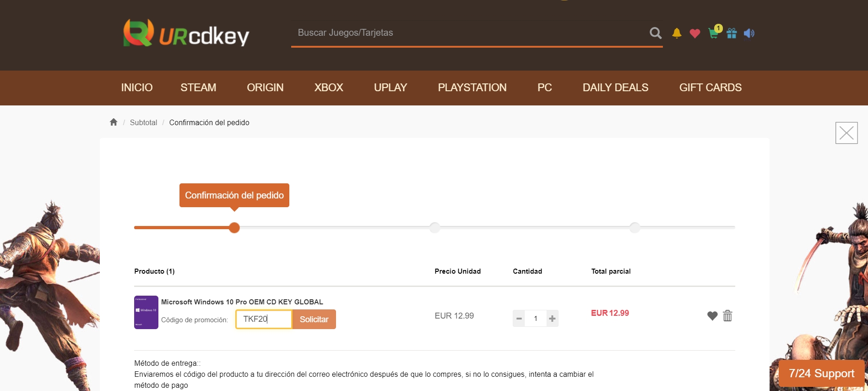Select GIFT CARDS menu item
This screenshot has width=868, height=391.
pyautogui.click(x=711, y=88)
